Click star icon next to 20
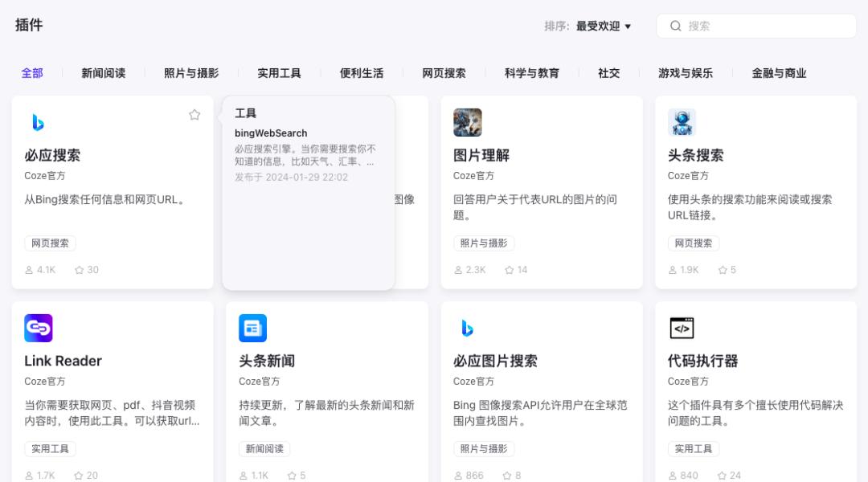Viewport: 868px width, 482px height. click(x=79, y=476)
